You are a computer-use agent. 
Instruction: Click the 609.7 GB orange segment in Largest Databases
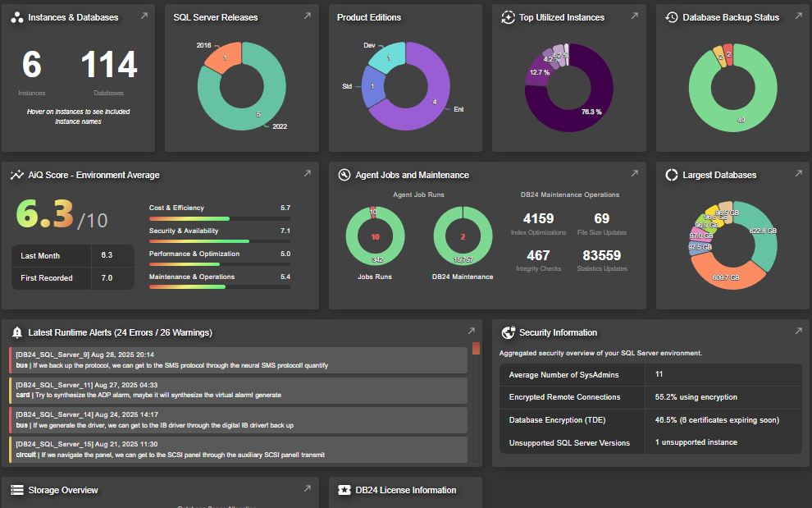tap(726, 277)
